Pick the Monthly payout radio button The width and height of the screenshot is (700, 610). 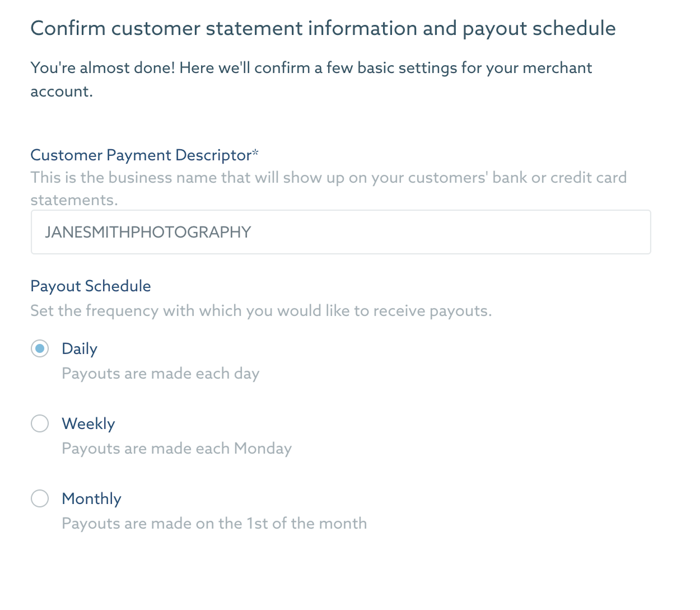(x=40, y=498)
